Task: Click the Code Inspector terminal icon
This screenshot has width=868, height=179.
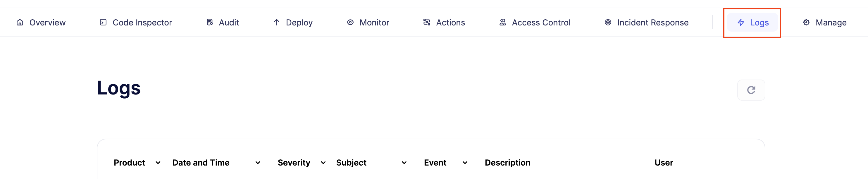Action: point(103,22)
